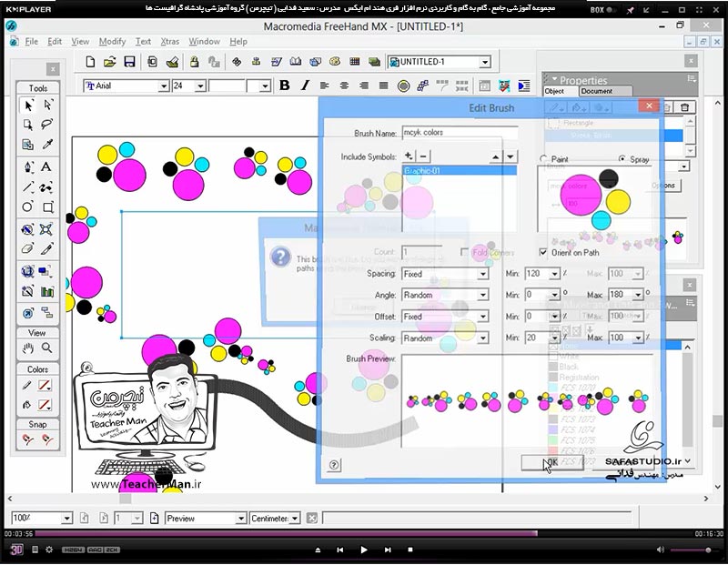The width and height of the screenshot is (728, 565).
Task: Select the Eyedropper tool
Action: (47, 145)
